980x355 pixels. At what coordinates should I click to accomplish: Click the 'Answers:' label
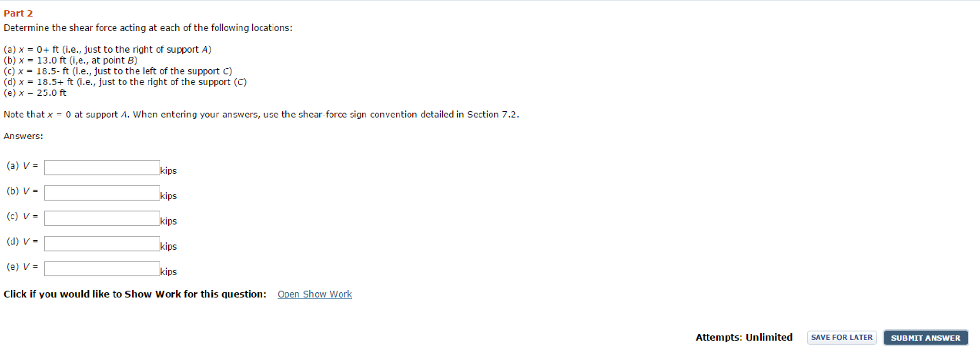click(x=23, y=137)
